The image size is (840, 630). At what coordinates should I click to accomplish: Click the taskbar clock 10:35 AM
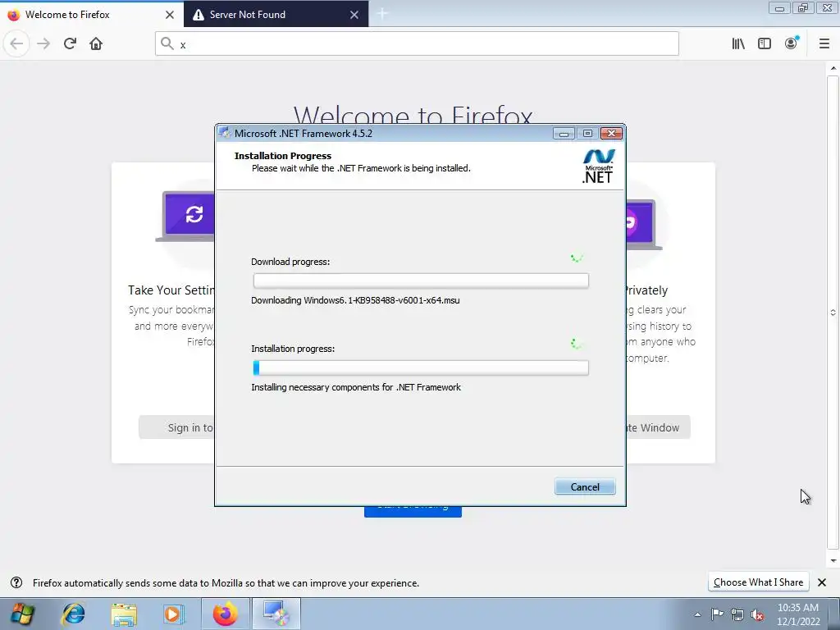pos(798,608)
